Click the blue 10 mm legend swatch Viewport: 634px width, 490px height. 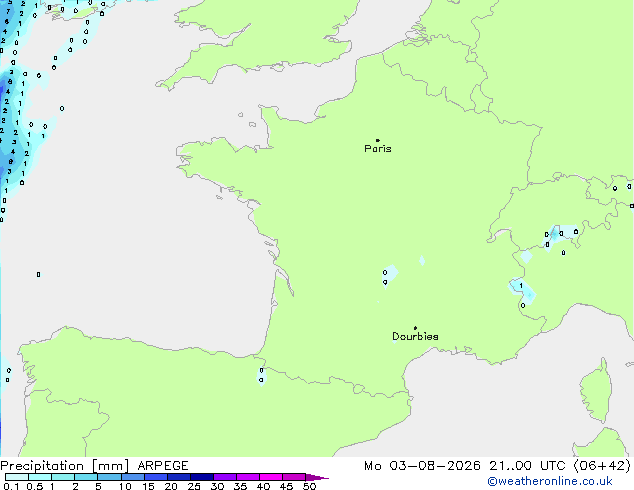133,477
